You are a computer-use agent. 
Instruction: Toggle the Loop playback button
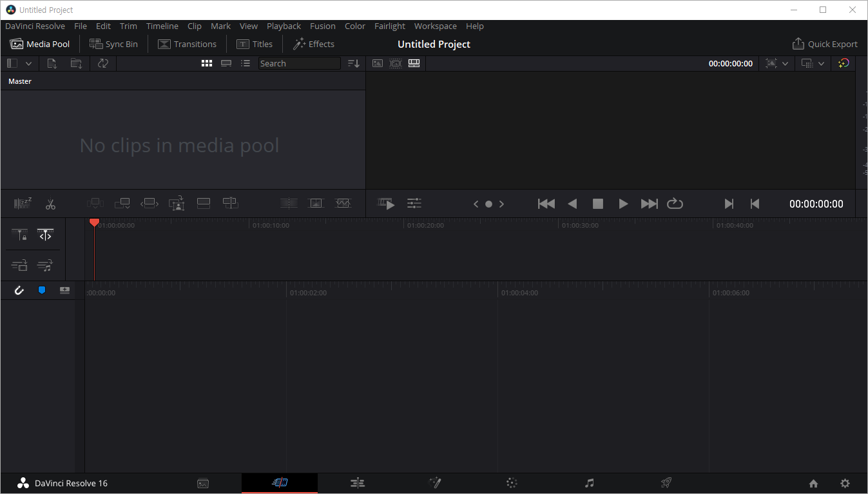(675, 204)
